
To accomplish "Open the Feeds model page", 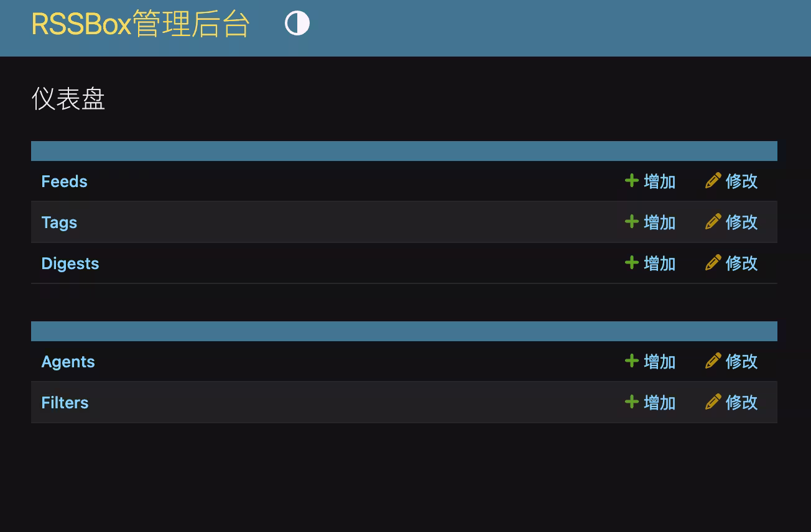I will click(x=64, y=181).
